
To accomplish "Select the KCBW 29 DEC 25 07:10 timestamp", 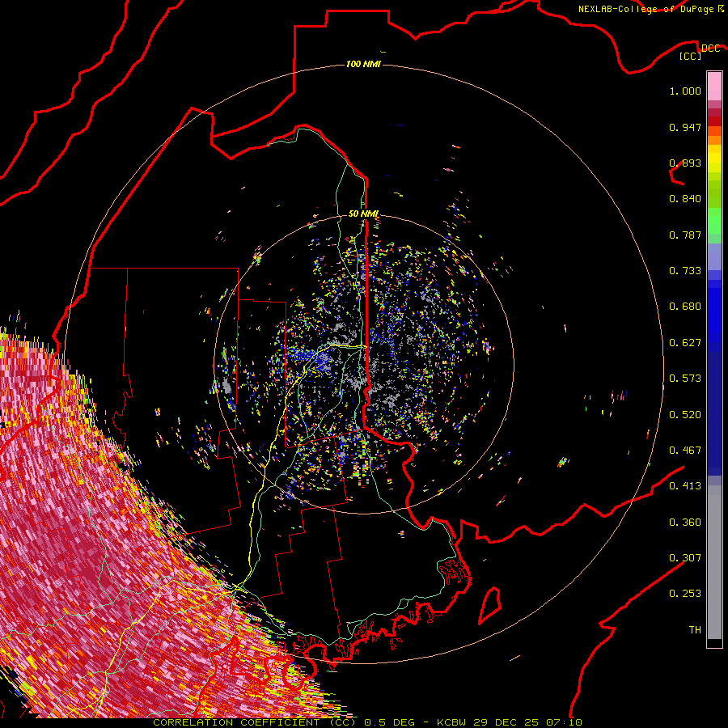I will [510, 722].
